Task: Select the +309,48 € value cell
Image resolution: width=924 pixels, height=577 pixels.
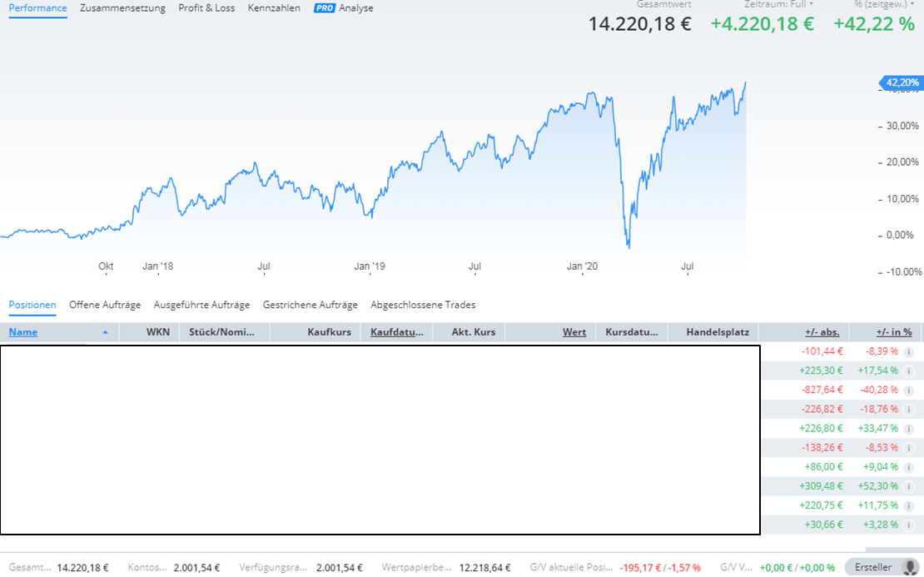Action: pyautogui.click(x=821, y=486)
